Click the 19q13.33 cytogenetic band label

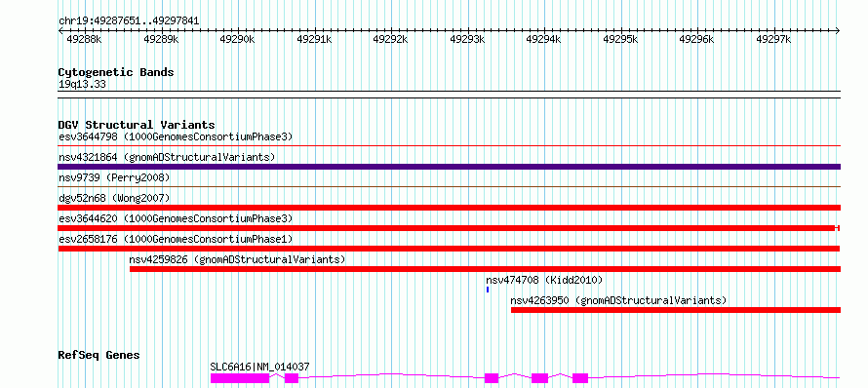coord(82,84)
